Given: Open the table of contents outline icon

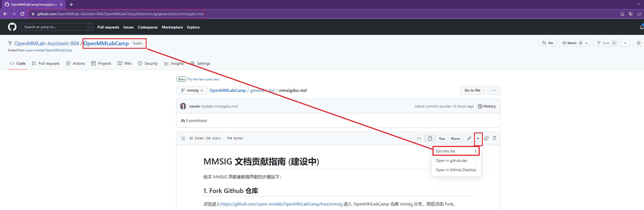Looking at the screenshot, I should pyautogui.click(x=183, y=138).
